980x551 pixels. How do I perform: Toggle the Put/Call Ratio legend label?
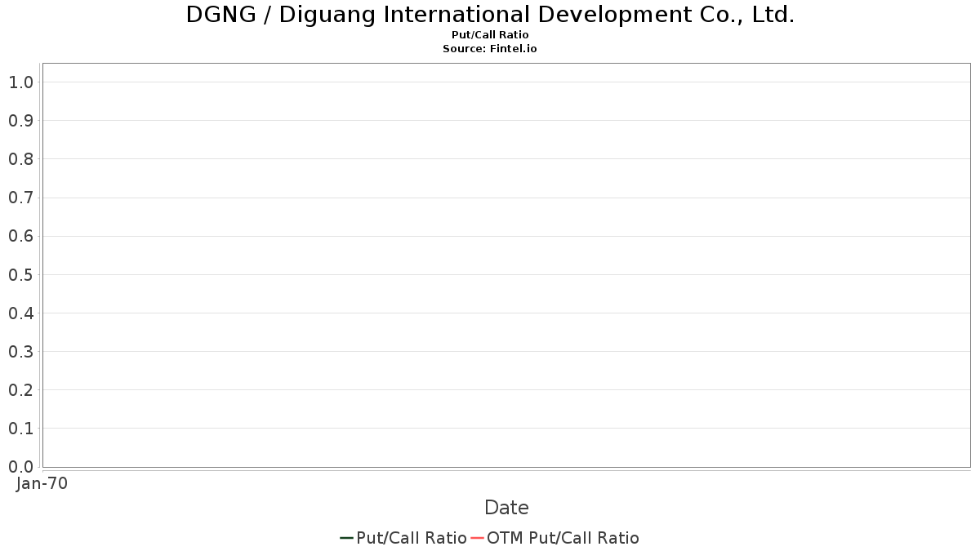411,538
